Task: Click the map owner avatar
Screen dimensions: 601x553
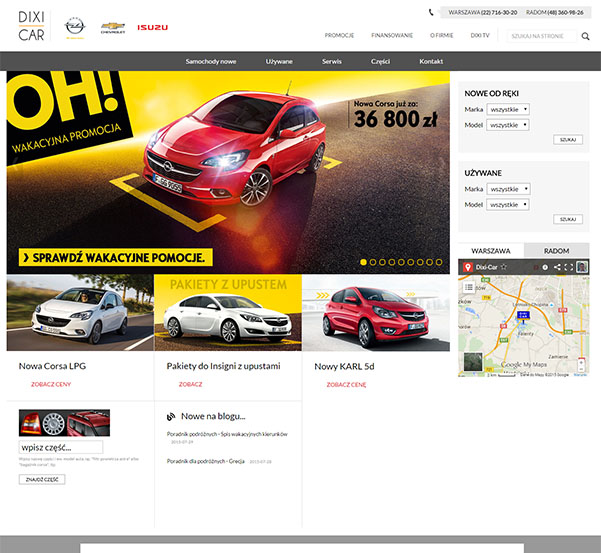Action: (x=582, y=267)
